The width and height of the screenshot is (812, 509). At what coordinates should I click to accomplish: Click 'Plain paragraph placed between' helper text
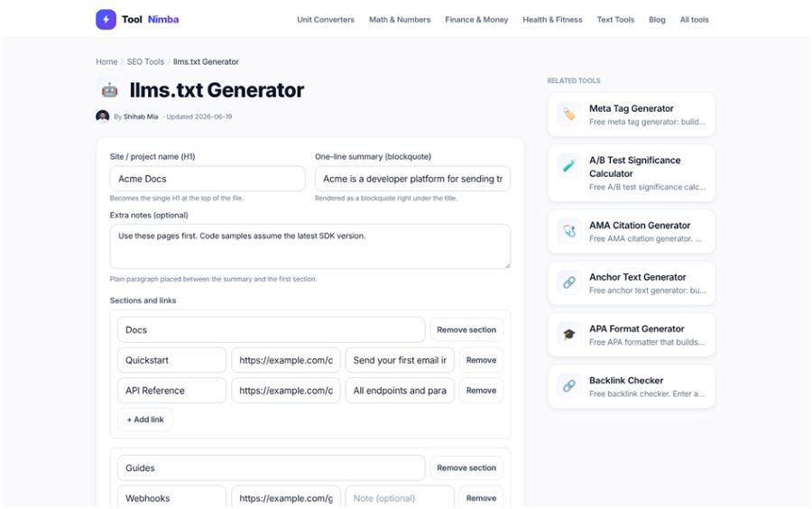(213, 279)
